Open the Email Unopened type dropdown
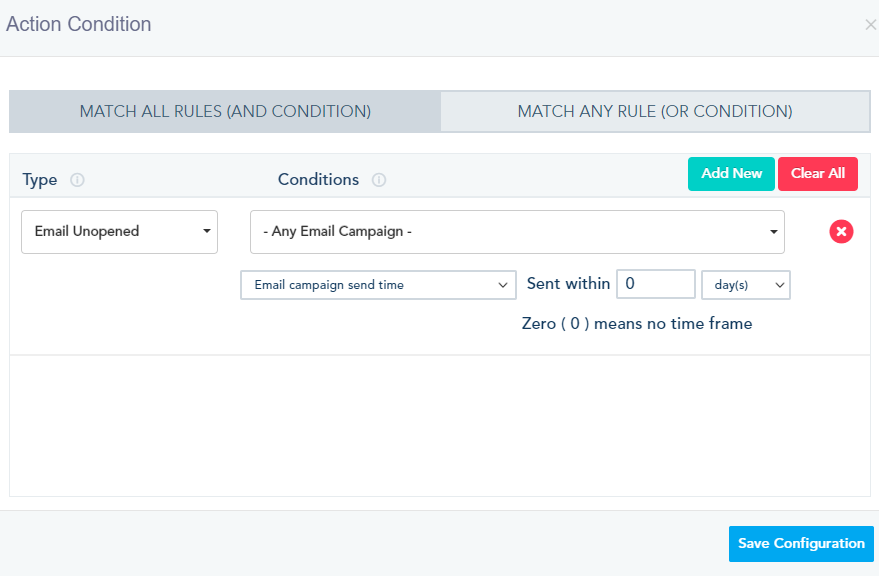The height and width of the screenshot is (576, 879). (119, 232)
